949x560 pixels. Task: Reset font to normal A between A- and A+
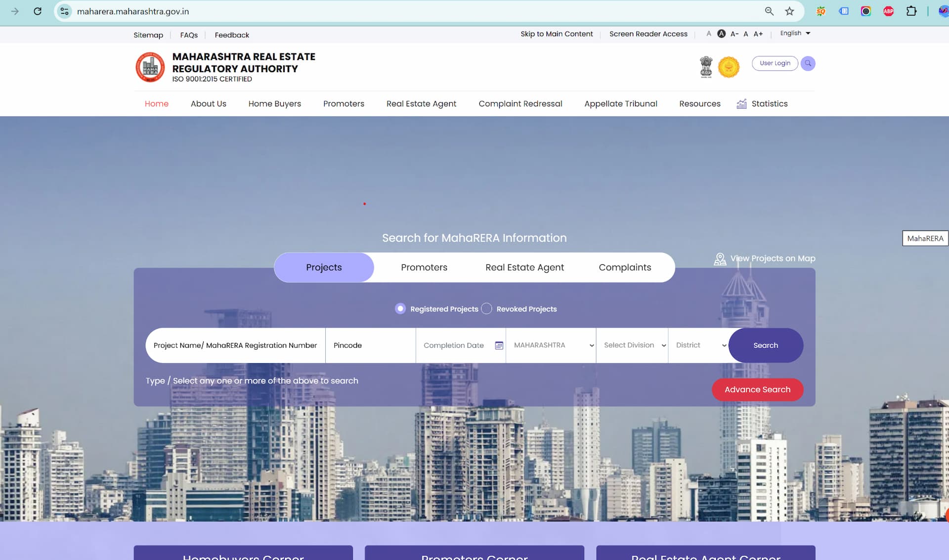746,34
